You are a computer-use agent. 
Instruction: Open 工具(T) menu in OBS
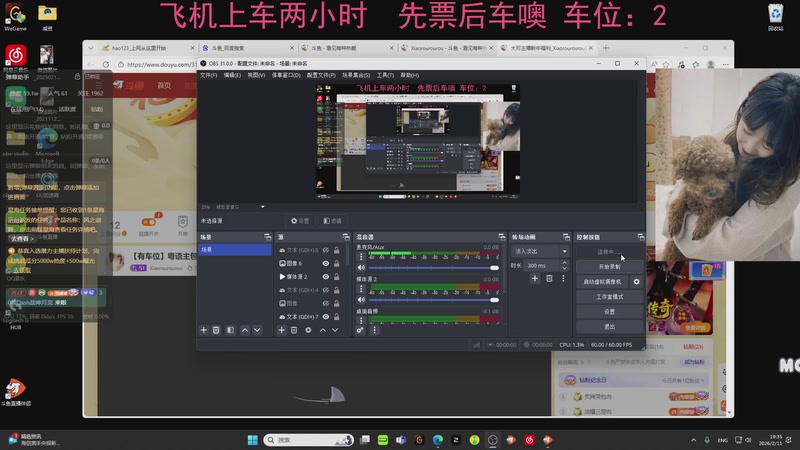click(385, 75)
